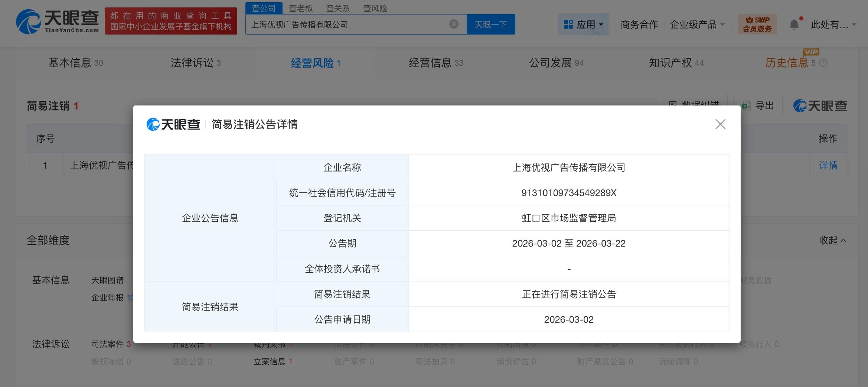This screenshot has width=868, height=387.
Task: Expand the 企业级产品 dropdown
Action: [697, 25]
